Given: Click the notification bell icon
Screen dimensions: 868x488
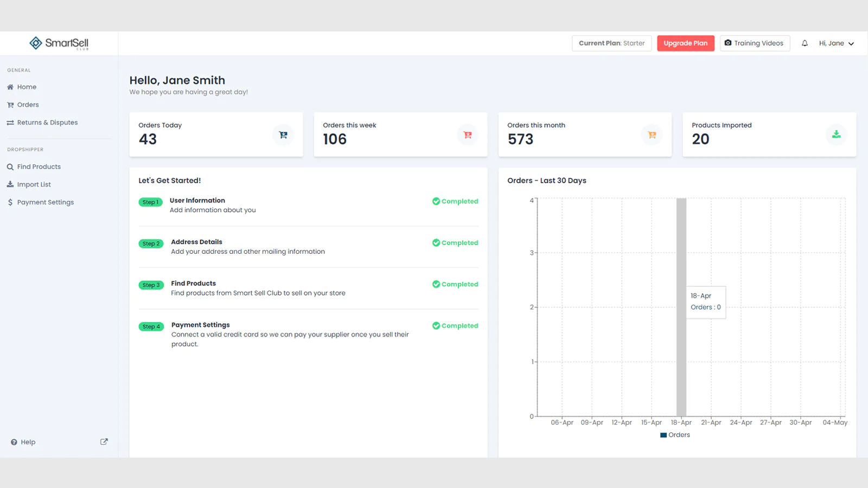Looking at the screenshot, I should click(805, 43).
